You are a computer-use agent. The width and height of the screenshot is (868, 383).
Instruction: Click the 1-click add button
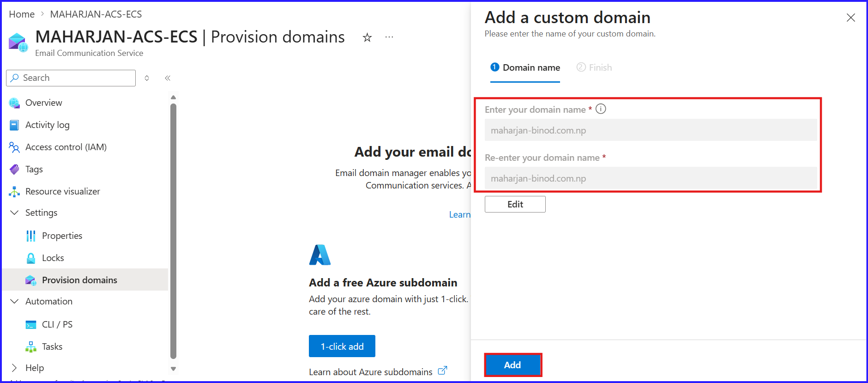point(342,346)
